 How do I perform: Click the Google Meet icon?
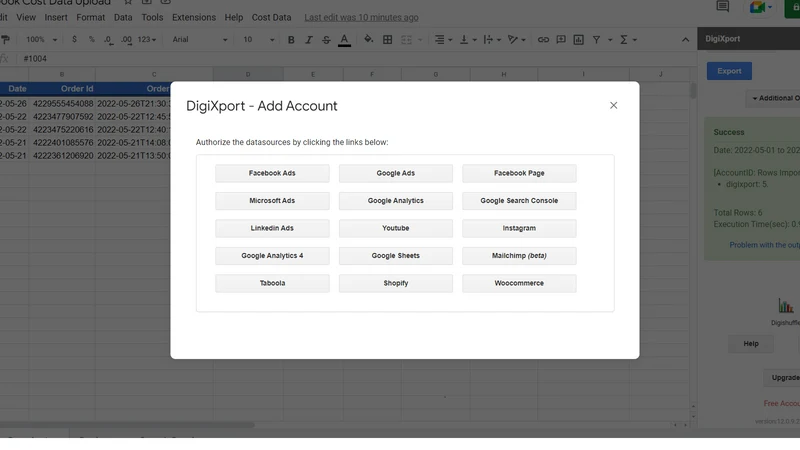click(757, 7)
